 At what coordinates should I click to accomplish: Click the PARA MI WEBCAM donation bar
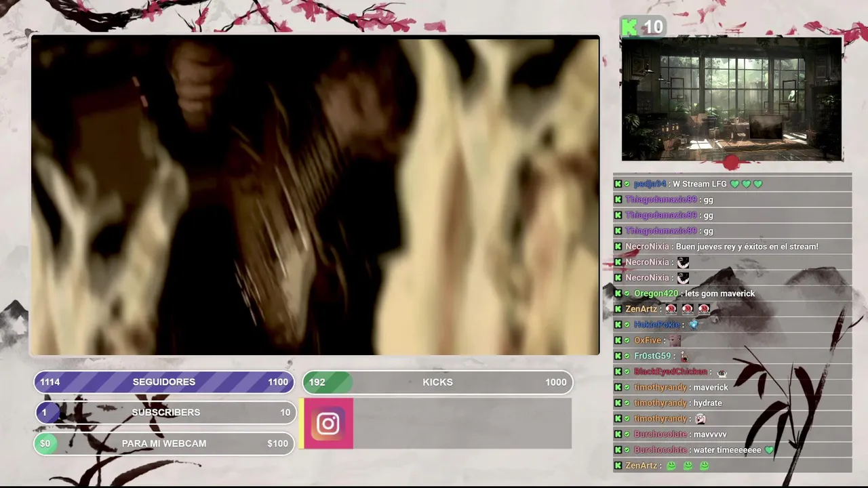(164, 443)
